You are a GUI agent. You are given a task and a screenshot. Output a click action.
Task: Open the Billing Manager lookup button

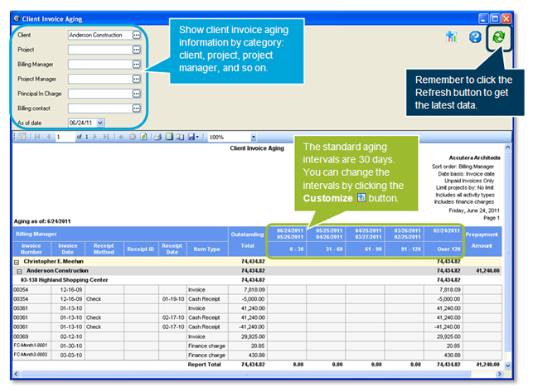136,64
